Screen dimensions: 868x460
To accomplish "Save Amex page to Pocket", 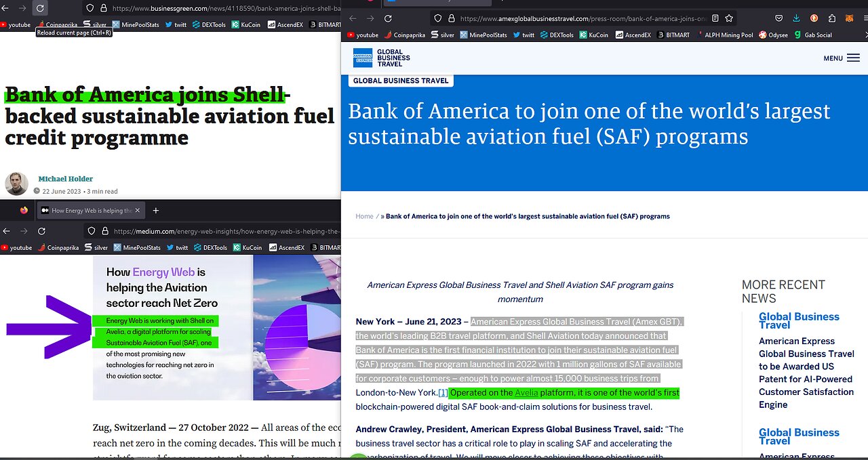I will [x=779, y=18].
